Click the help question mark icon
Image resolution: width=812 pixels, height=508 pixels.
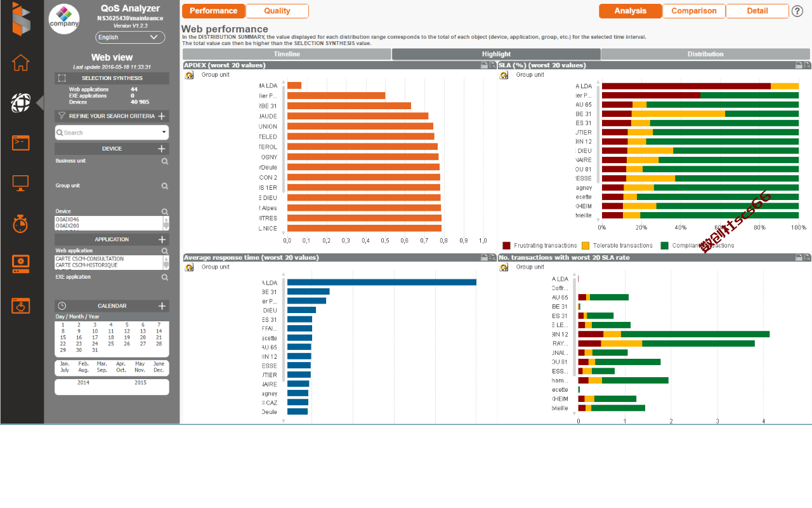[797, 11]
